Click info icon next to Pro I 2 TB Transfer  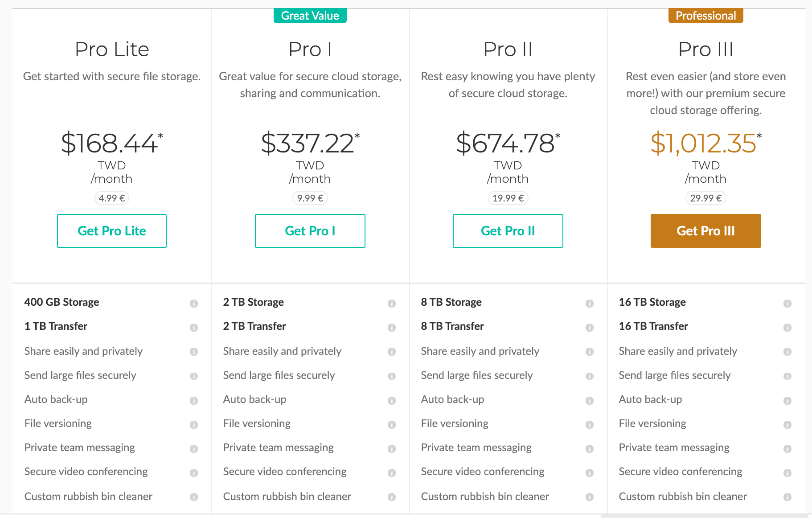(x=392, y=328)
